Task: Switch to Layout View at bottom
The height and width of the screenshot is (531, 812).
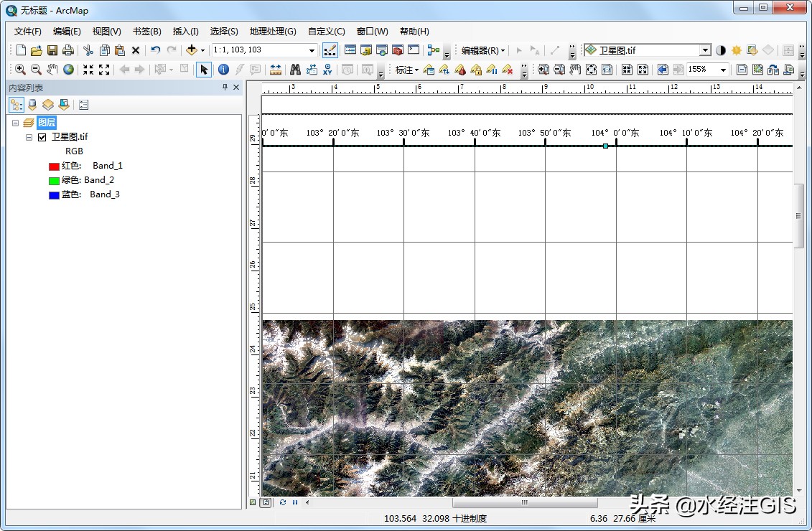Action: tap(266, 502)
